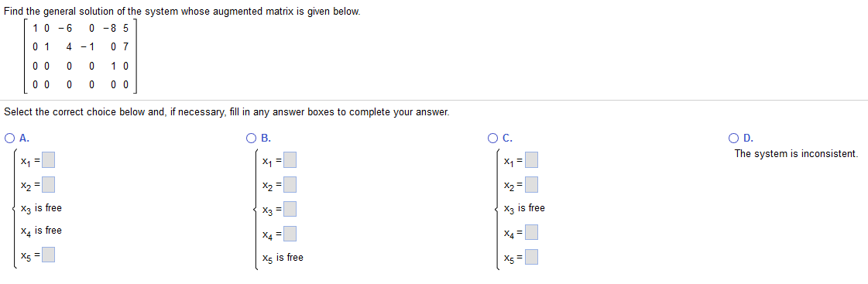Viewport: 868px width, 284px height.
Task: Click the x2 answer box in choice C
Action: point(532,183)
